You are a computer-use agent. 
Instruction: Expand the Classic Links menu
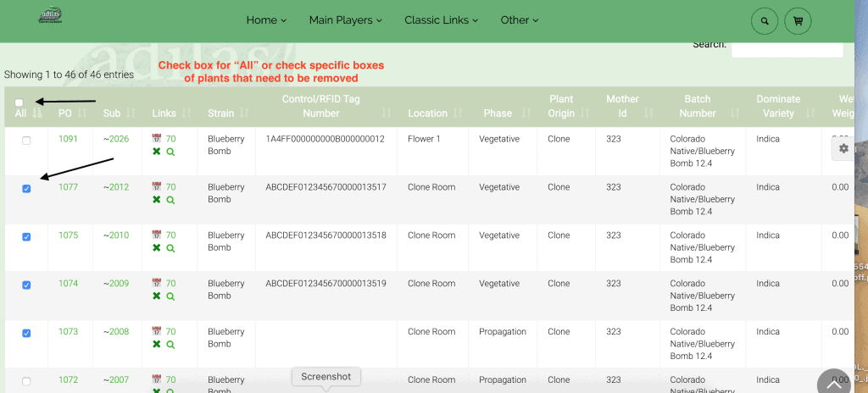tap(441, 20)
